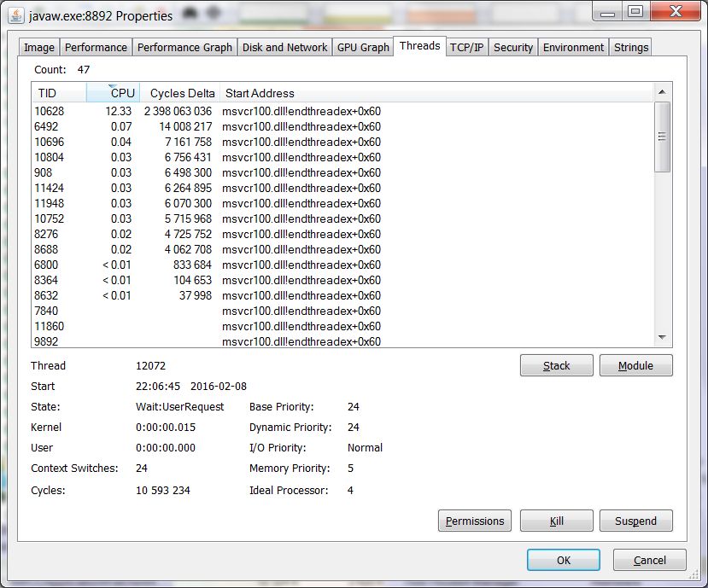Sort by CPU column header

113,93
